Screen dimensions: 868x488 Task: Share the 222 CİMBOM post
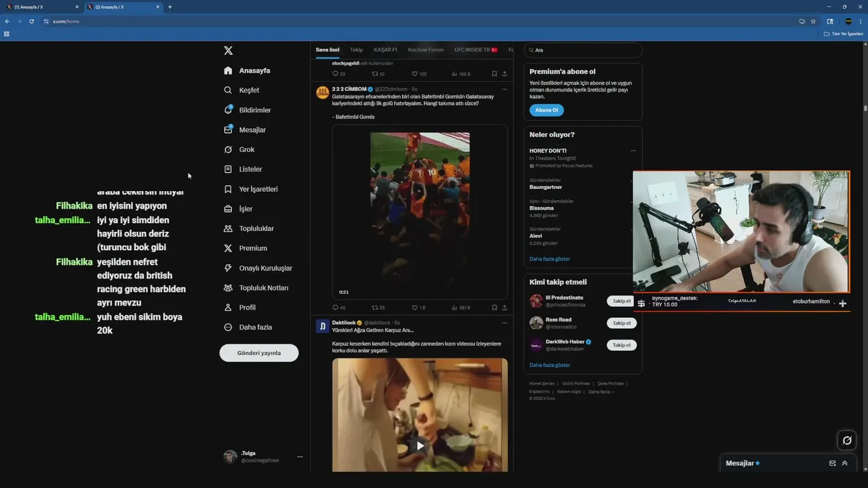[x=505, y=308]
